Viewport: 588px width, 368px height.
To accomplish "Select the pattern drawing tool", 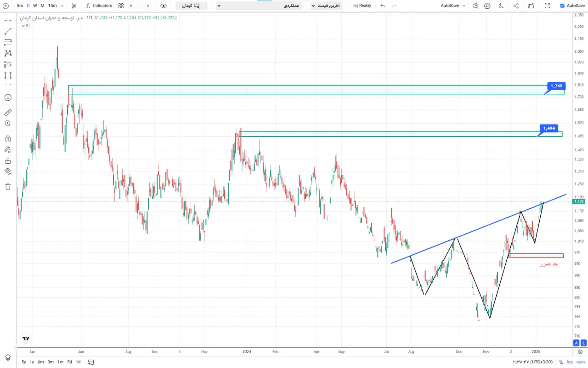I will pyautogui.click(x=8, y=53).
